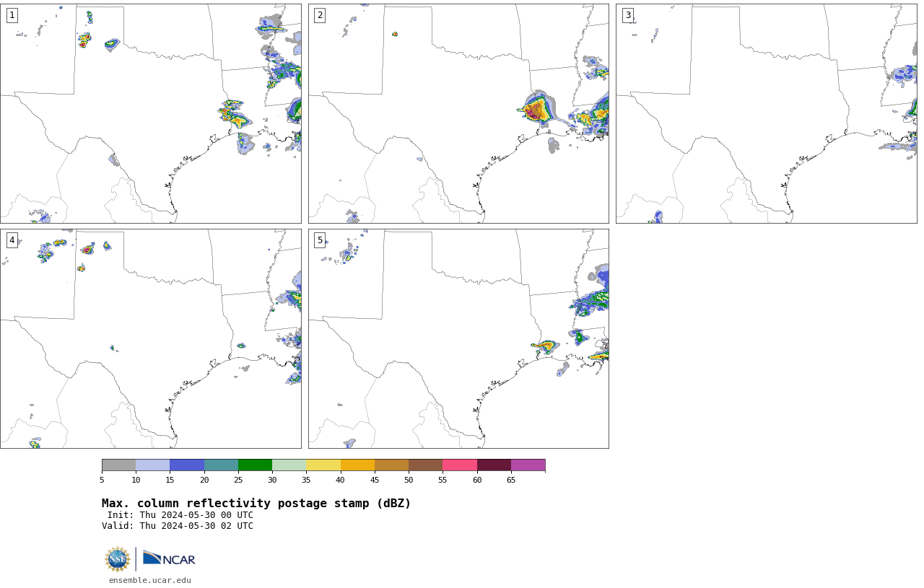Click the dark green 25-30 dBZ swatch
Screen dimensions: 924x588
point(256,465)
